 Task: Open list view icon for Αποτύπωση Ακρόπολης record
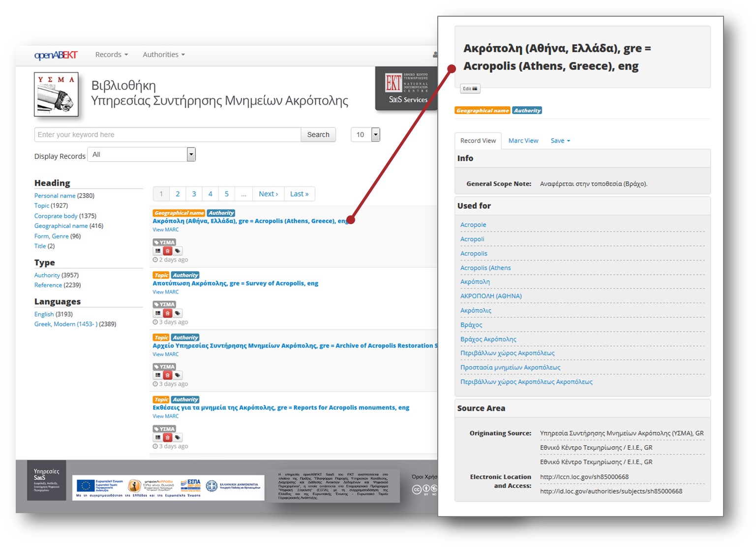(158, 313)
